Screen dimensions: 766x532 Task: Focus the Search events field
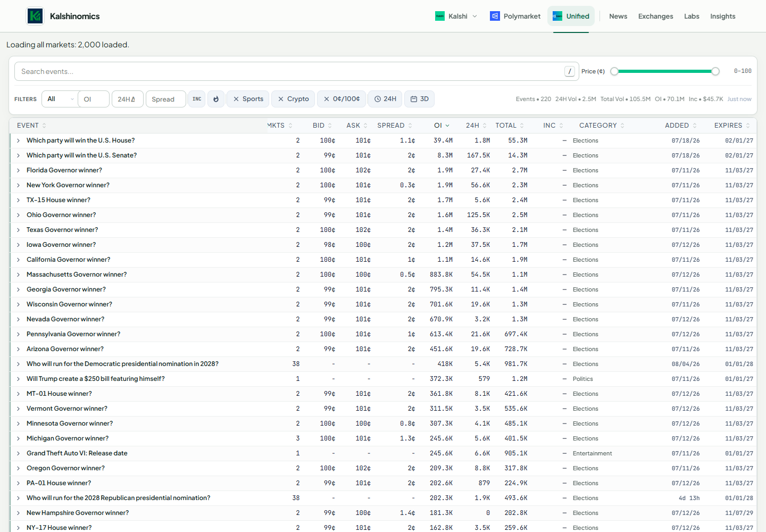pyautogui.click(x=297, y=71)
